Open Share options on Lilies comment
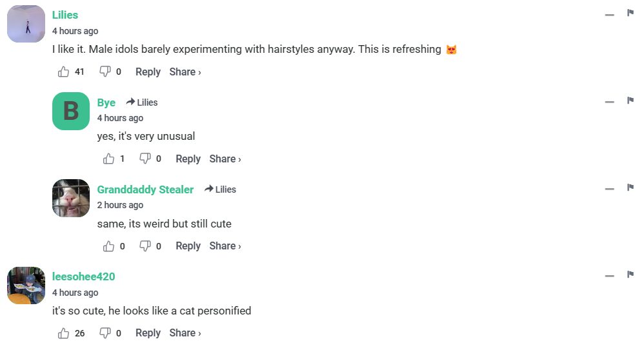This screenshot has width=644, height=348. [185, 72]
